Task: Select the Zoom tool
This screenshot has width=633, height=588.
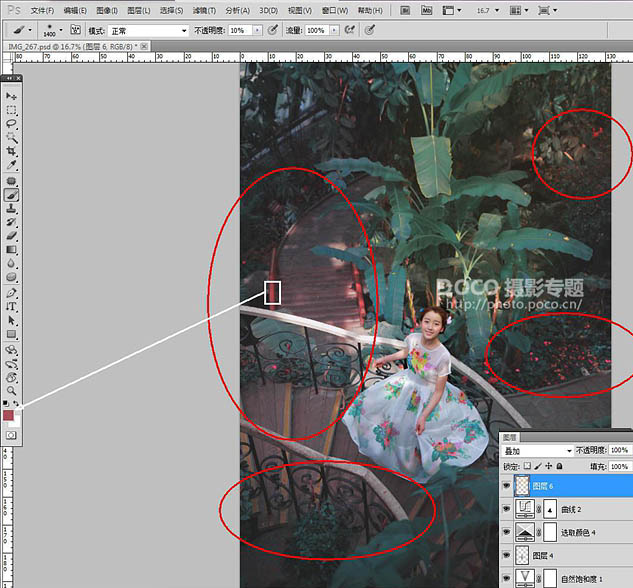Action: tap(11, 391)
